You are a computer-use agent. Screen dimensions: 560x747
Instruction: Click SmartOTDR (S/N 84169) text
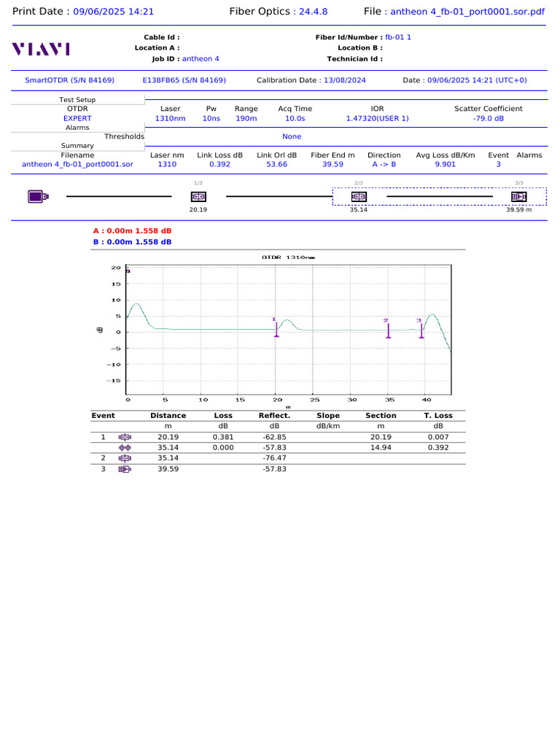69,80
